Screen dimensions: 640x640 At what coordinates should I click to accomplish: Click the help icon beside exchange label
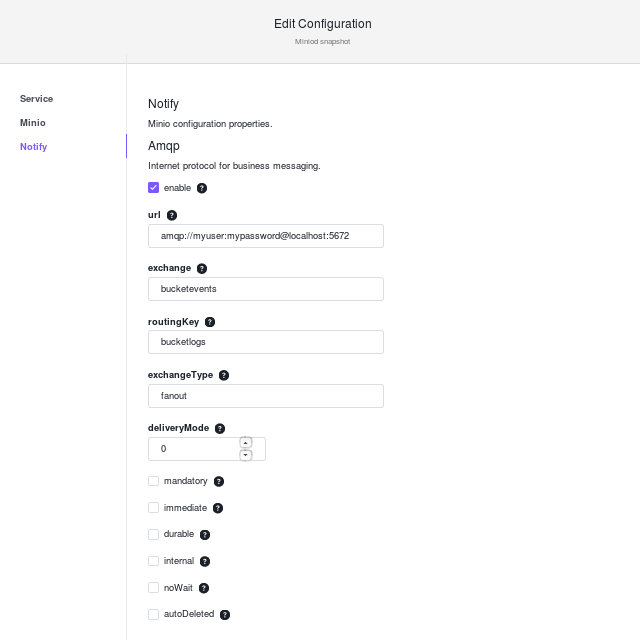click(202, 269)
